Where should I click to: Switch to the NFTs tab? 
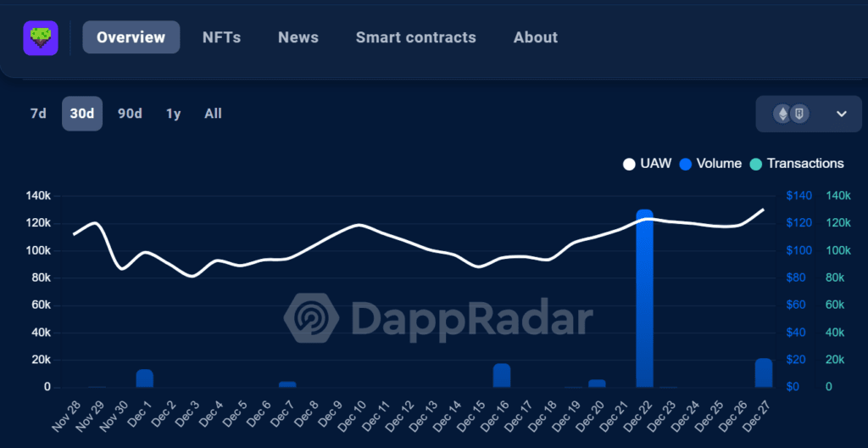click(221, 37)
